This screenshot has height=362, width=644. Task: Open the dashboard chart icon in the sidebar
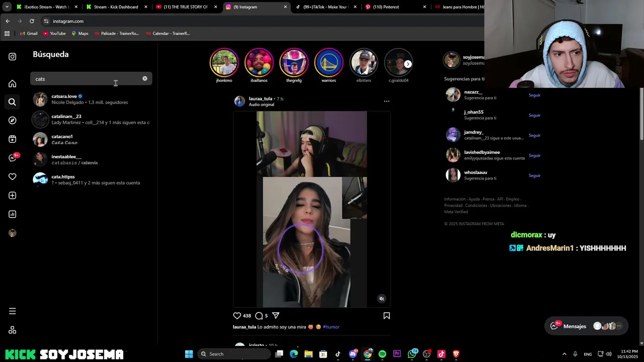[x=12, y=214]
